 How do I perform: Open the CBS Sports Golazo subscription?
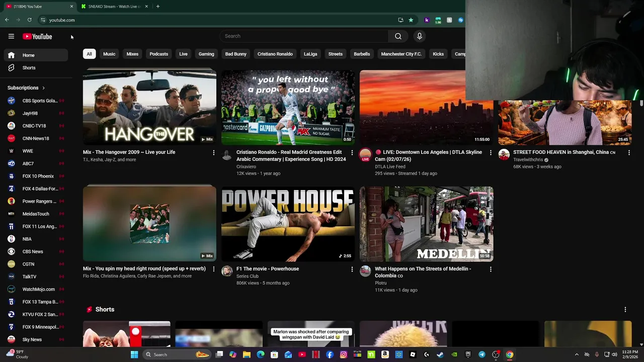[36, 101]
